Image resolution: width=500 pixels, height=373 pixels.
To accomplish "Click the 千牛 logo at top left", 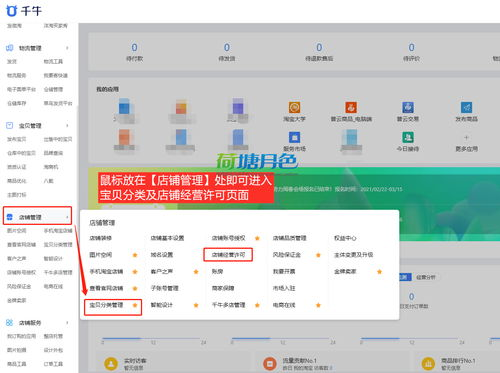I will point(24,10).
